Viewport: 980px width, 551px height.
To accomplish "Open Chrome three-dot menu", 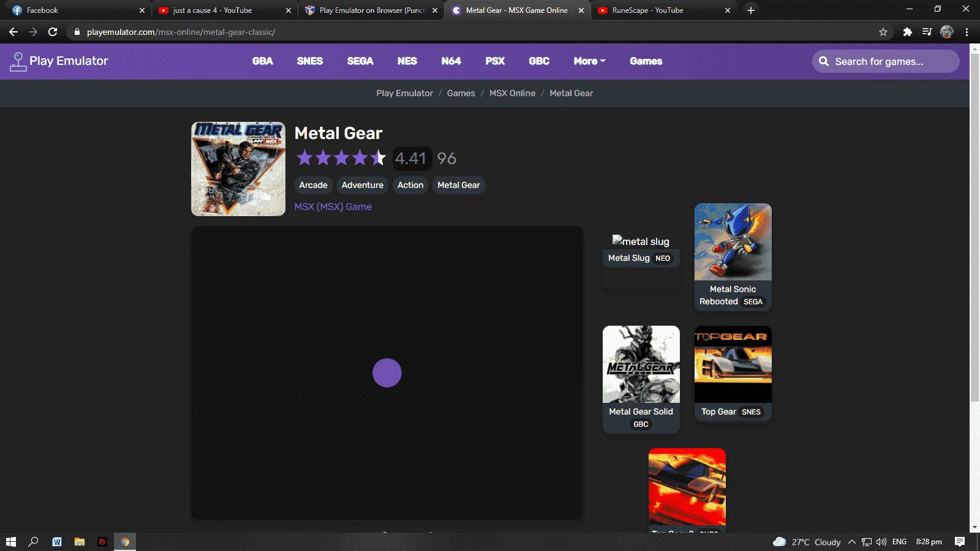I will (967, 32).
